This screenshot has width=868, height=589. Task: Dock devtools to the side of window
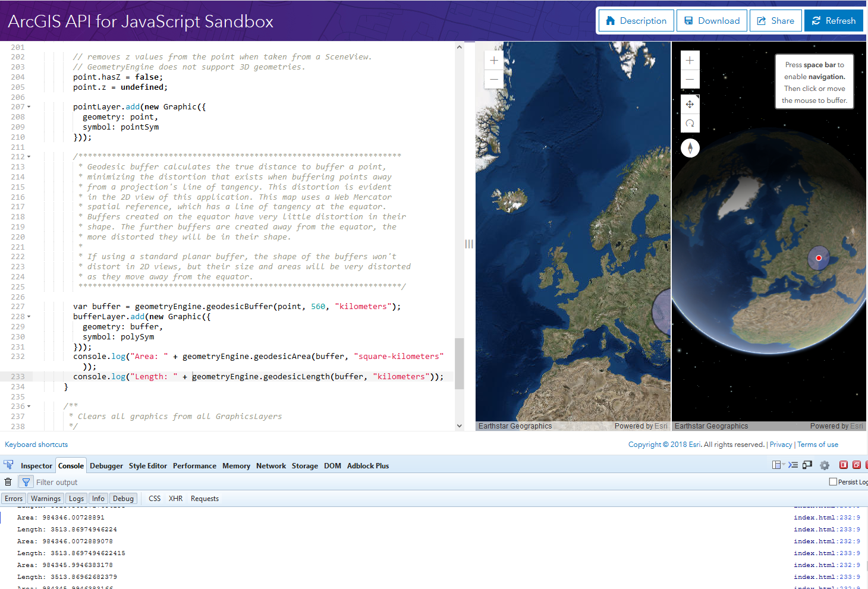(x=843, y=465)
